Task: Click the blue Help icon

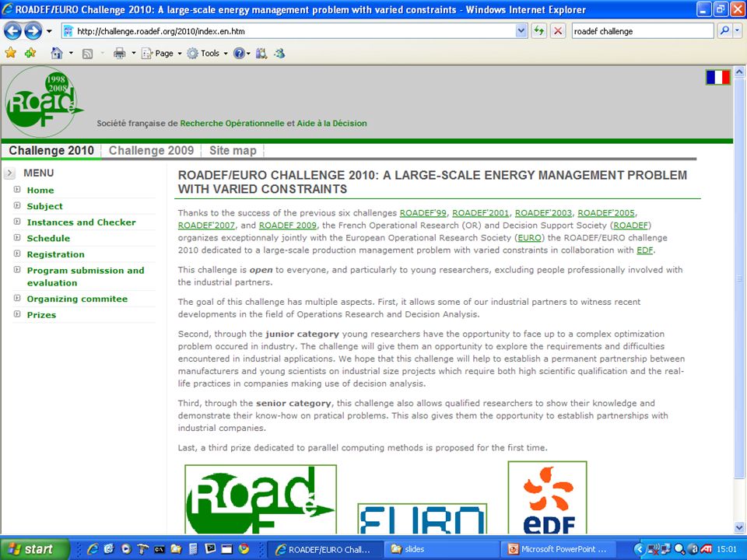Action: (239, 54)
